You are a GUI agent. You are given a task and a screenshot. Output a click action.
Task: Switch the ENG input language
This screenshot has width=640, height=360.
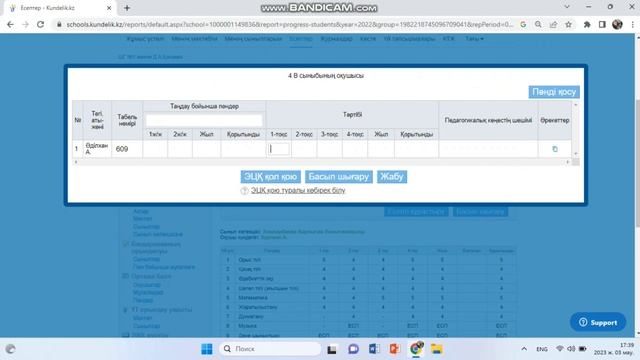pos(542,349)
